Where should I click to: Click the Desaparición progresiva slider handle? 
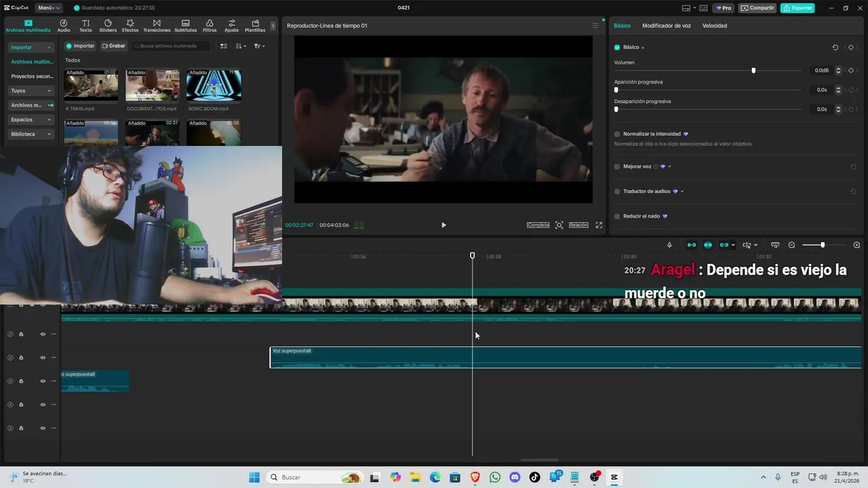pyautogui.click(x=616, y=109)
